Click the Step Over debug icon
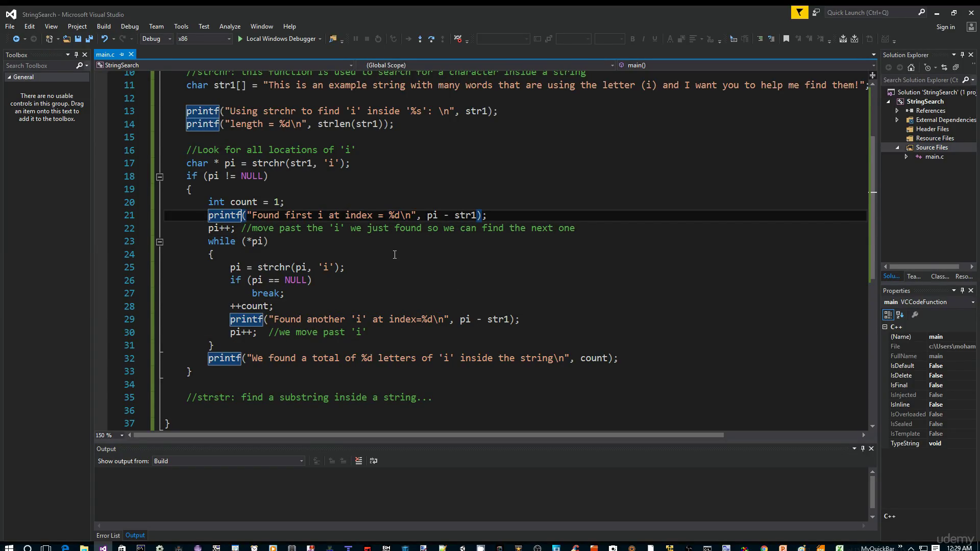The height and width of the screenshot is (551, 980). 431,39
